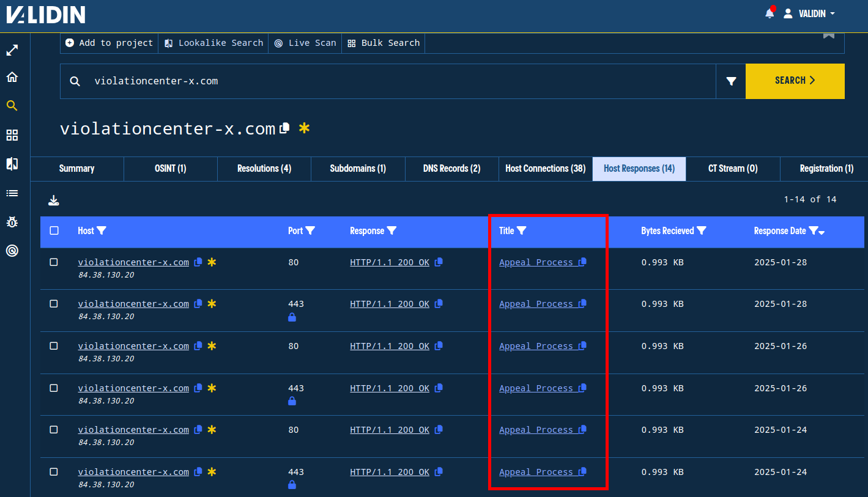Viewport: 868px width, 497px height.
Task: Open the Response Date column filter
Action: point(813,230)
